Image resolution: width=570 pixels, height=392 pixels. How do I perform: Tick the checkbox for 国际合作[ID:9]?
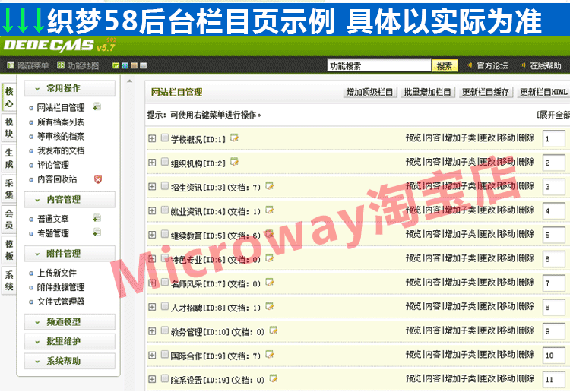pyautogui.click(x=165, y=355)
